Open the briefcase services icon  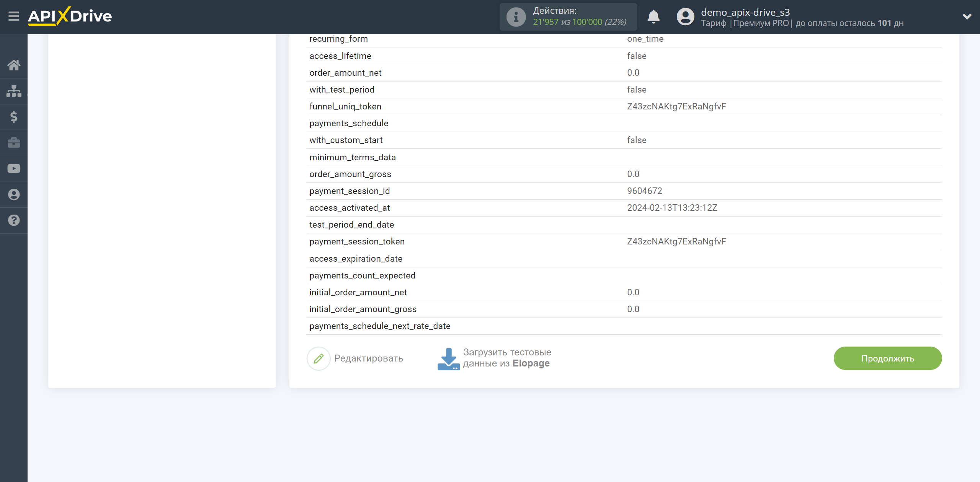click(14, 143)
